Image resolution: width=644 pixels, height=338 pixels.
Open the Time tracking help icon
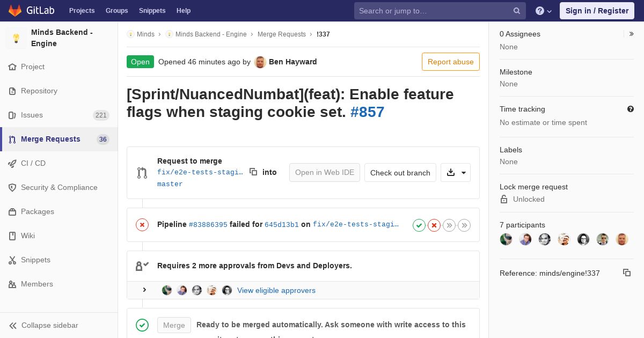(631, 109)
